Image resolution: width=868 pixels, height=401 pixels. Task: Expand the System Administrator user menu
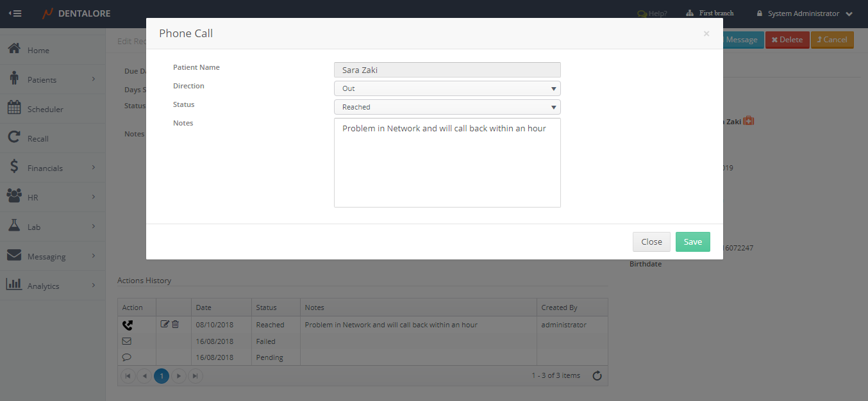(805, 13)
